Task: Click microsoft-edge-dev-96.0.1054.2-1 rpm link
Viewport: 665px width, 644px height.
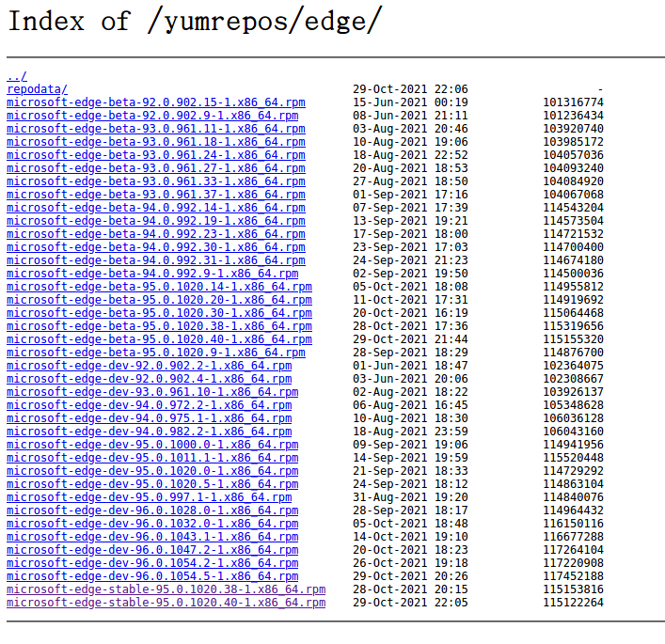Action: [152, 562]
